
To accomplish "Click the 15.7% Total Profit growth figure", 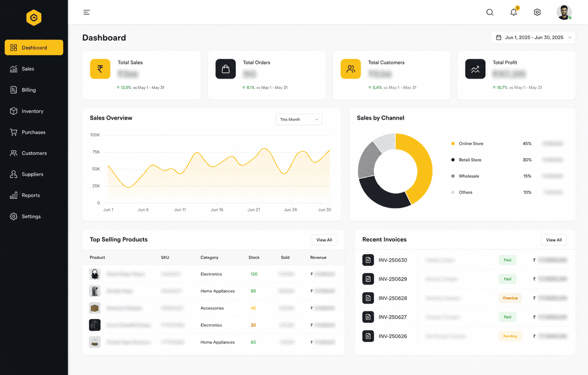I will (x=502, y=88).
